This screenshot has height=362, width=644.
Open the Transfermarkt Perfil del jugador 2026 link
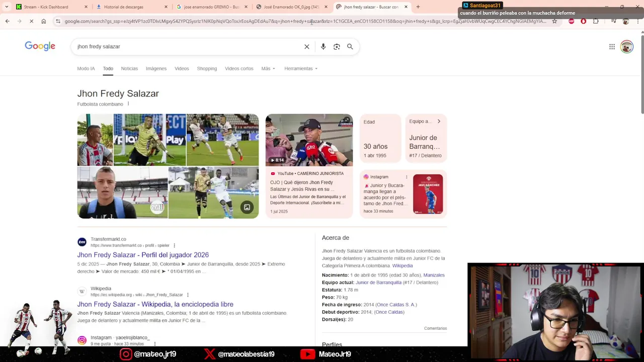tap(143, 255)
